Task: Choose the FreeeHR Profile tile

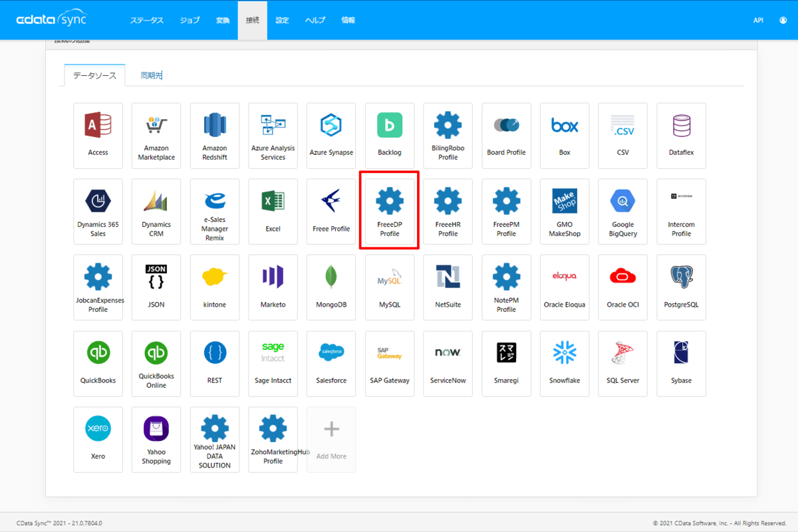Action: 448,211
